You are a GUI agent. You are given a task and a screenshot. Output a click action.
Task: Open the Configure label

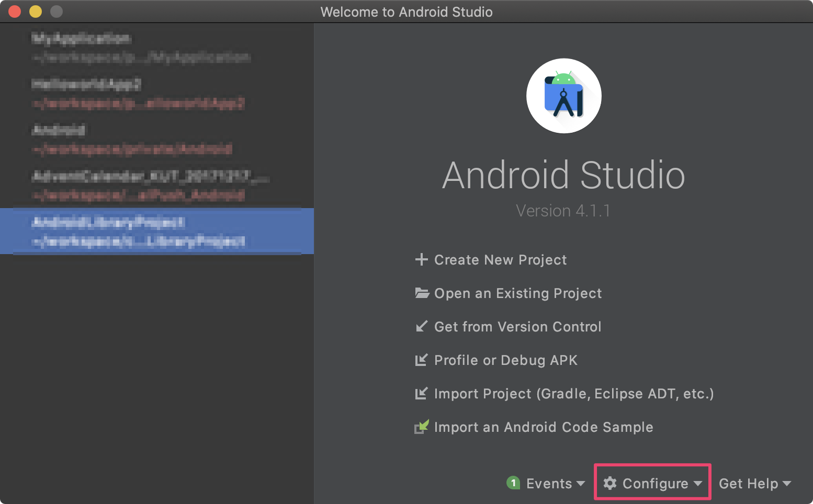pyautogui.click(x=655, y=484)
